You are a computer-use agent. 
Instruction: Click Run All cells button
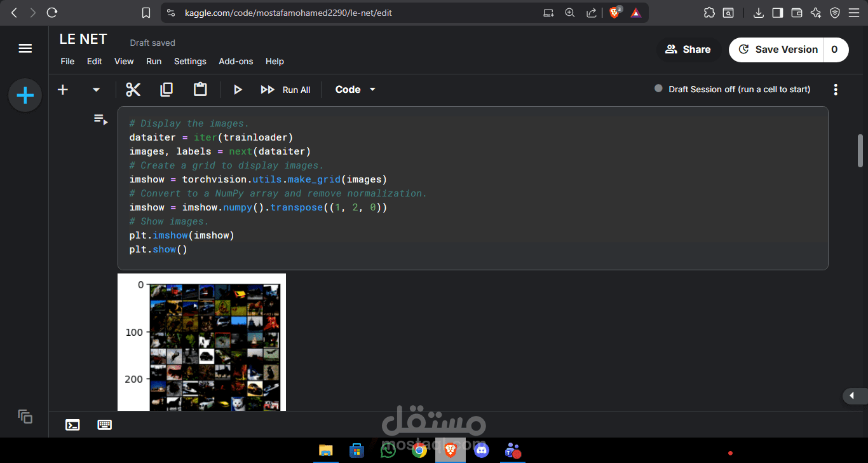pos(285,90)
